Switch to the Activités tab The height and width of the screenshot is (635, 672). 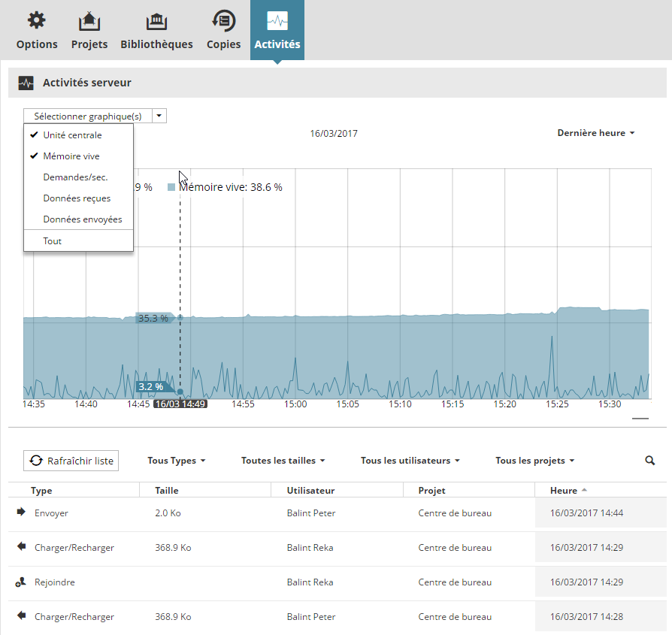(x=277, y=30)
